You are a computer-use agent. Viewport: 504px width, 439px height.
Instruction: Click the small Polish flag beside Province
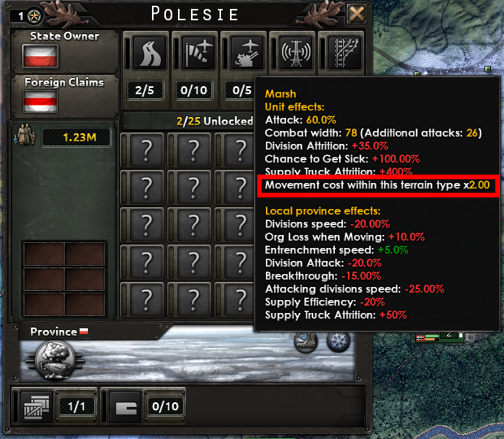pyautogui.click(x=84, y=331)
